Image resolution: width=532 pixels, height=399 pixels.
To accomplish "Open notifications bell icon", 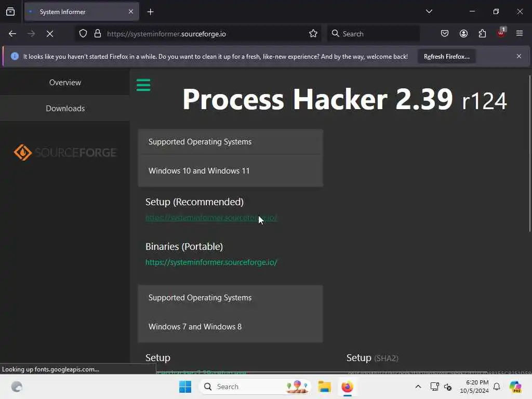I will (497, 387).
